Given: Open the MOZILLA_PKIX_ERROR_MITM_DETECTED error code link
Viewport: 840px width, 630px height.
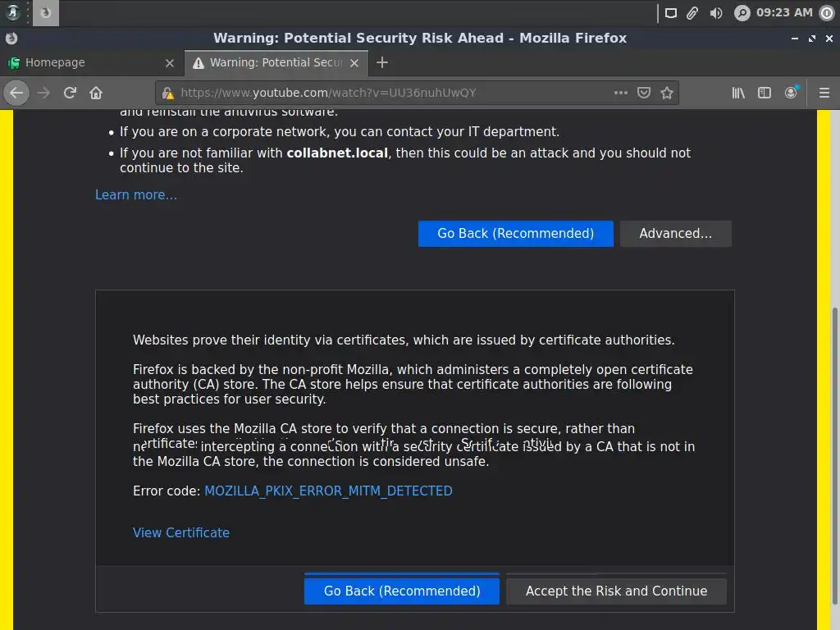Looking at the screenshot, I should (x=328, y=491).
